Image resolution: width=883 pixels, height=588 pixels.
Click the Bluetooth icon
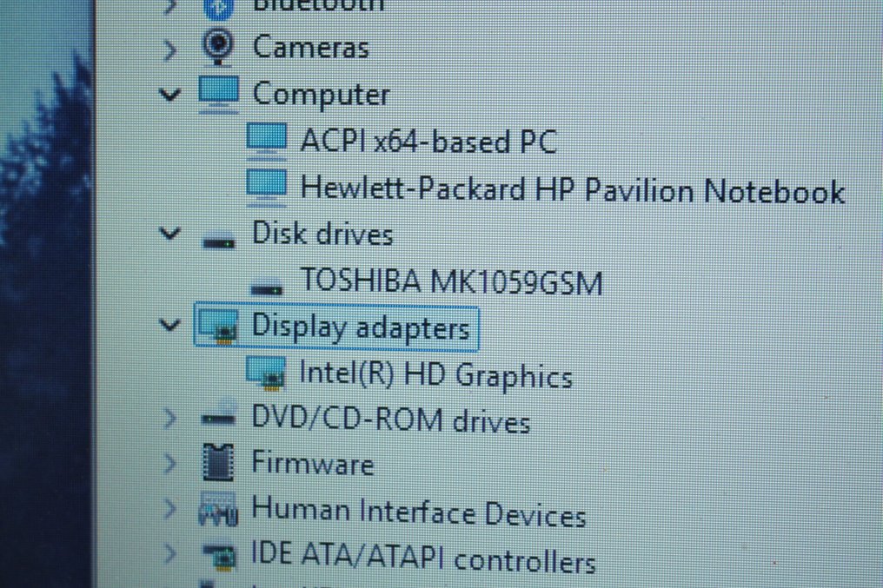click(220, 7)
